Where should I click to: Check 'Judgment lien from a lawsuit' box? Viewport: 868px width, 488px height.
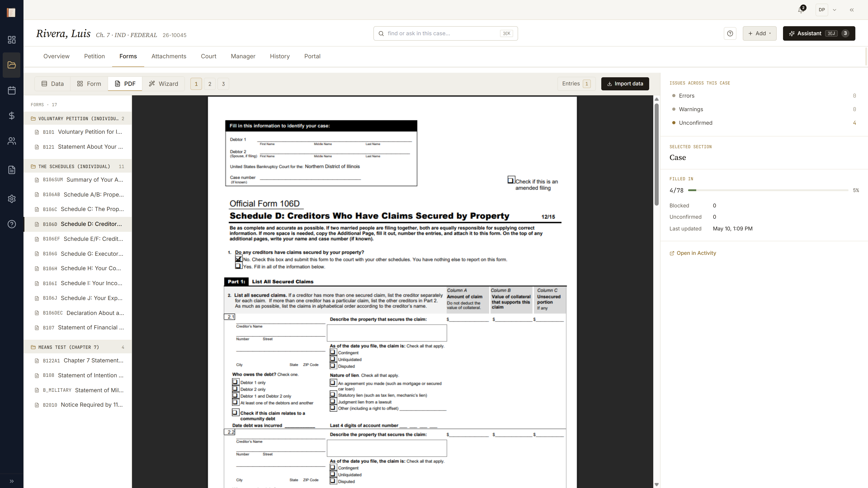[x=333, y=401]
